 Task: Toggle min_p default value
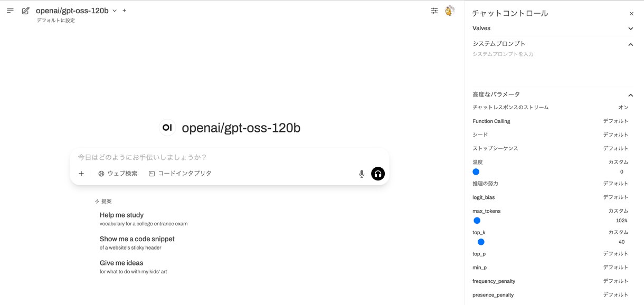tap(615, 268)
